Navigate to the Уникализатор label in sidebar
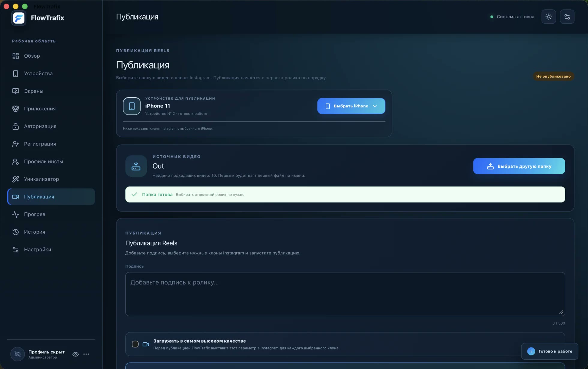The height and width of the screenshot is (369, 588). tap(41, 179)
